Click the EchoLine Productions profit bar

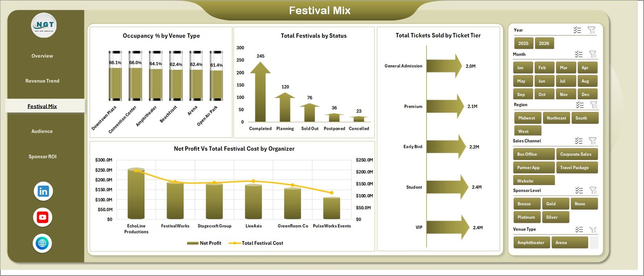(136, 194)
